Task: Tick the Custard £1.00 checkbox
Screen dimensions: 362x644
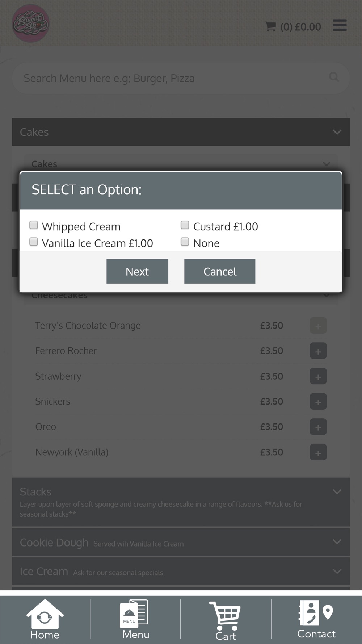Action: (x=185, y=225)
